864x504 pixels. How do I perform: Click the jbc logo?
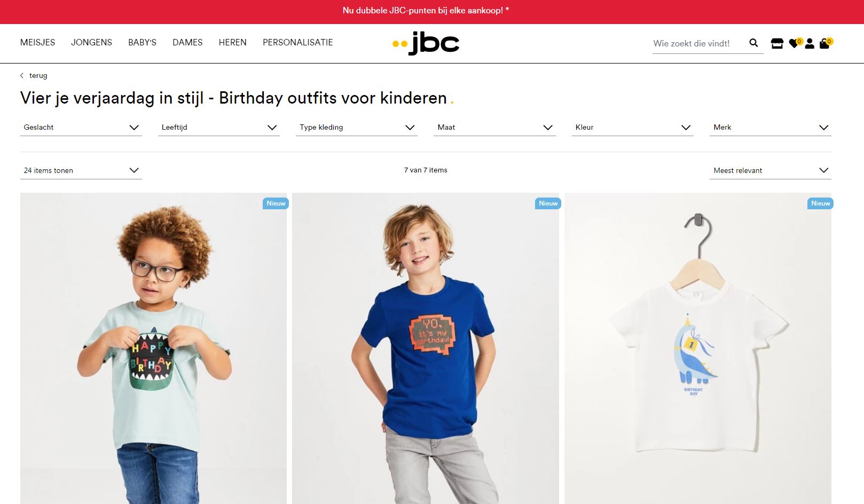[426, 43]
